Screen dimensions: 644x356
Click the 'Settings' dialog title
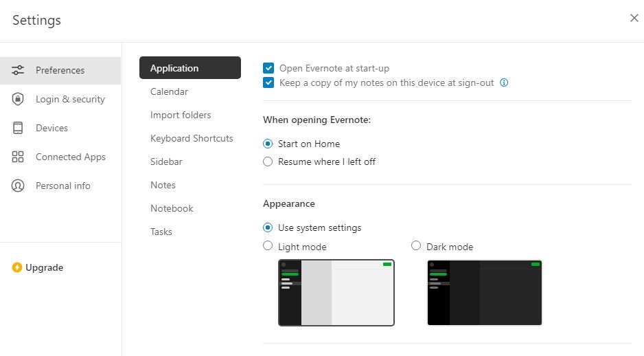pyautogui.click(x=36, y=20)
